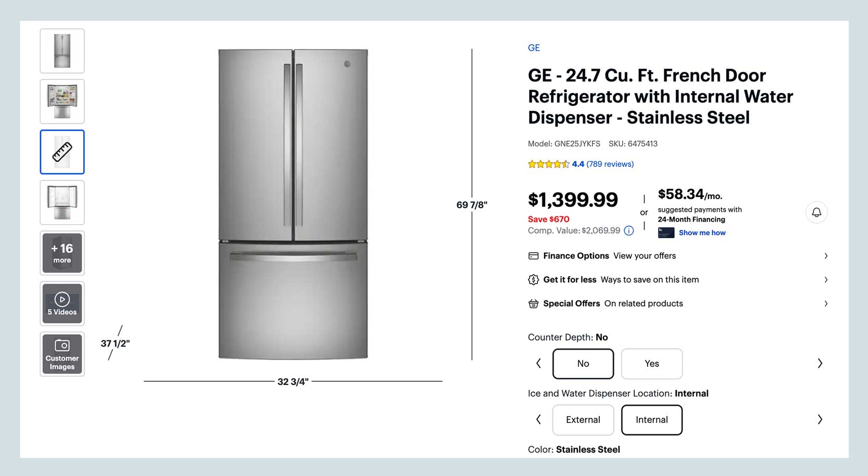
Task: Select the ruler dimensions thumbnail
Action: coord(62,152)
